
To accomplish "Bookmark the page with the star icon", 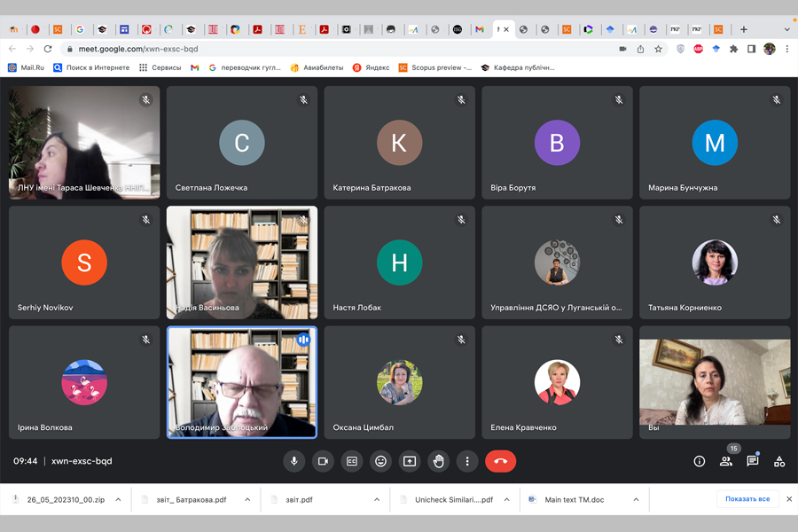I will coord(658,49).
